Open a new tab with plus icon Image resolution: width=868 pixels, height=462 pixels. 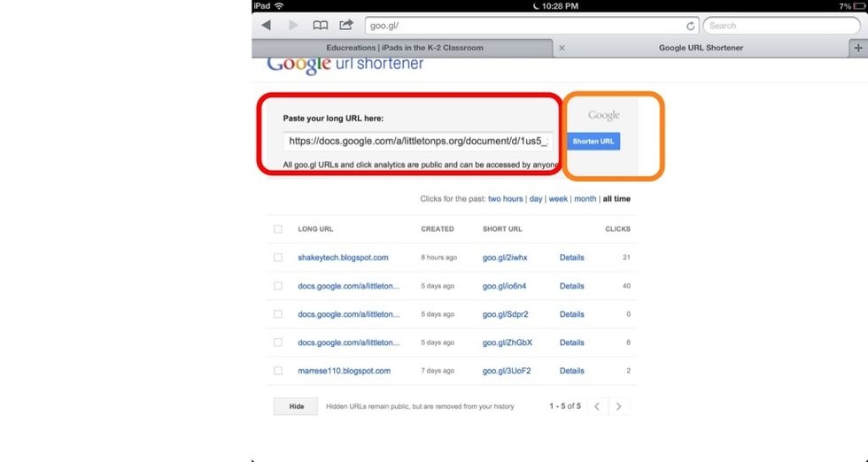pyautogui.click(x=858, y=48)
